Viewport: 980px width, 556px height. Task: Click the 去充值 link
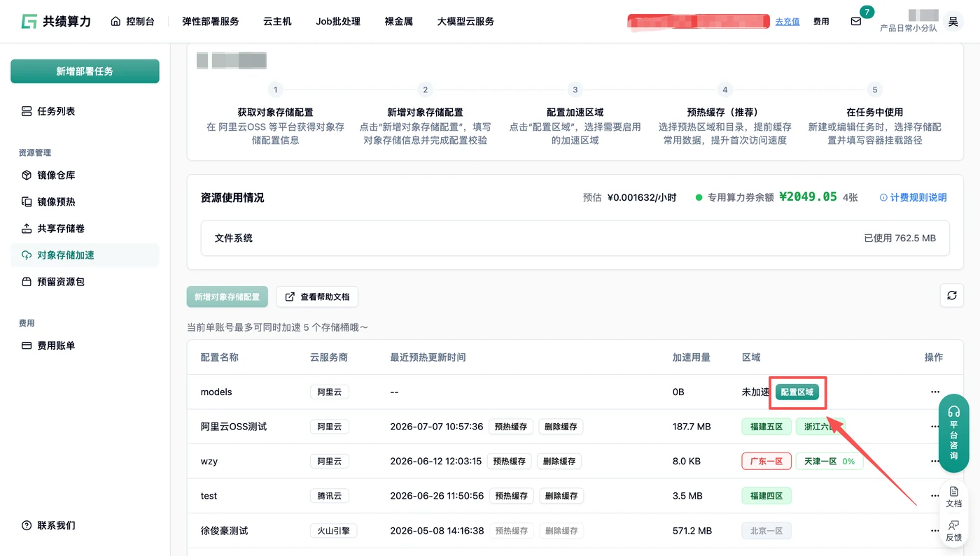(787, 22)
